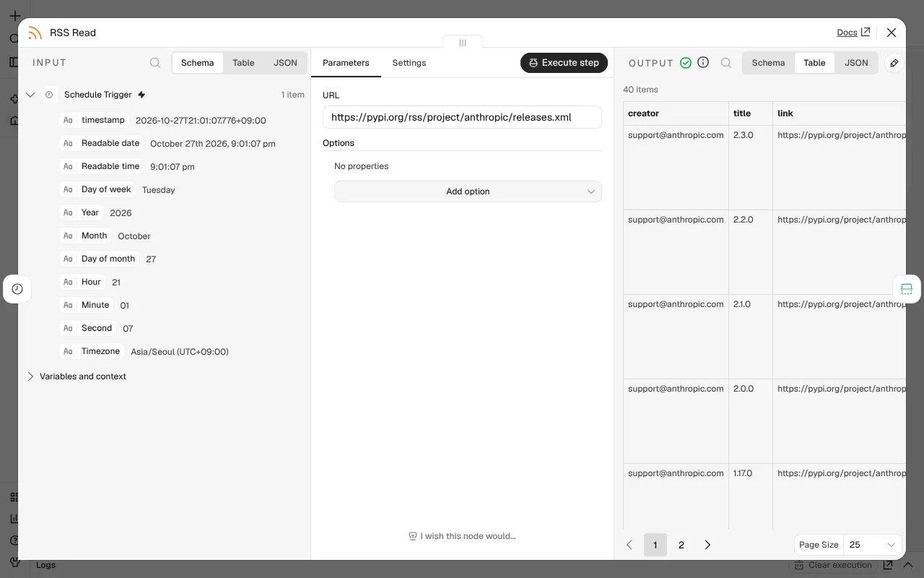Select the Parameters tab
This screenshot has height=578, width=924.
click(346, 63)
